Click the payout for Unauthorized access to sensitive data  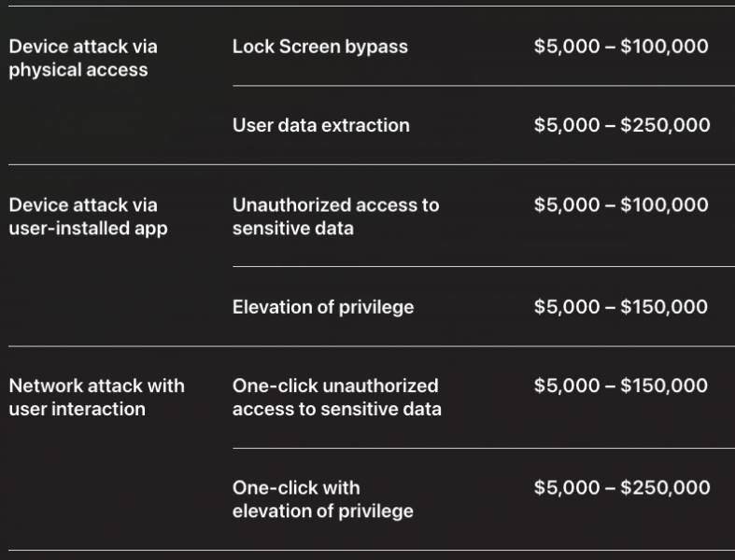click(x=621, y=205)
